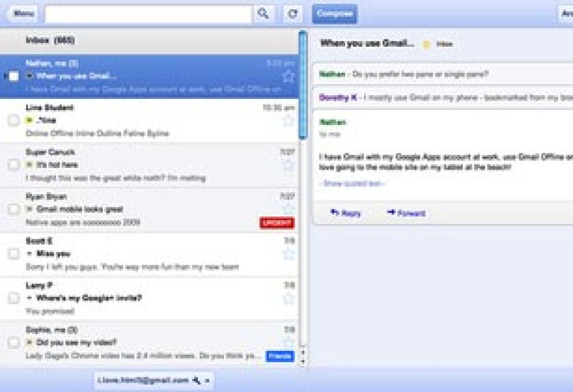Click green Nathan sender name in expanded message
Viewport: 573px width, 392px height.
(x=333, y=122)
